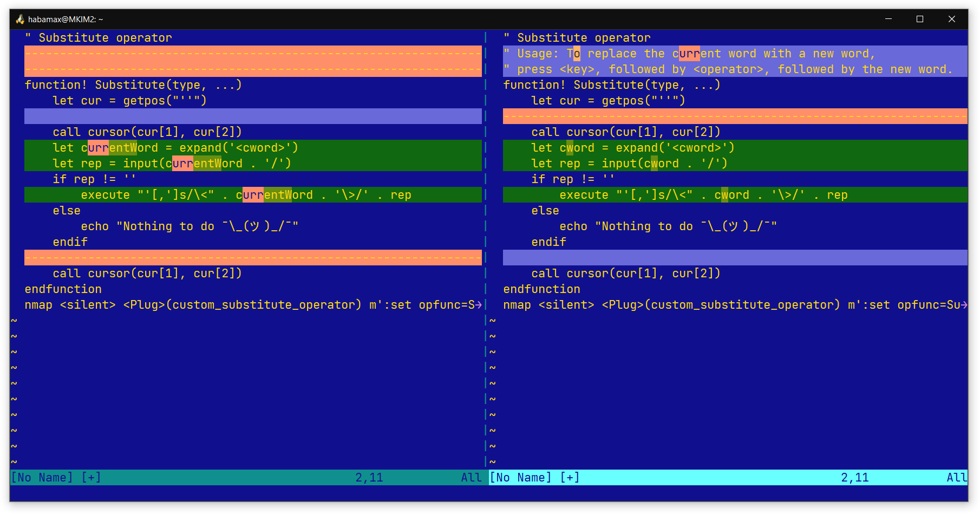The height and width of the screenshot is (514, 980).
Task: Click the 'All' indicator in left status line
Action: [x=472, y=478]
